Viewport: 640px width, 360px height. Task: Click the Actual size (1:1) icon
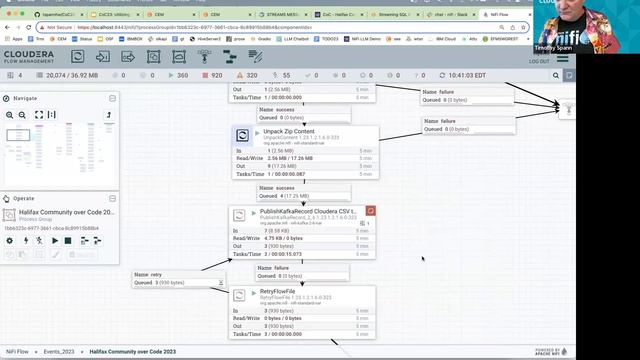click(51, 115)
